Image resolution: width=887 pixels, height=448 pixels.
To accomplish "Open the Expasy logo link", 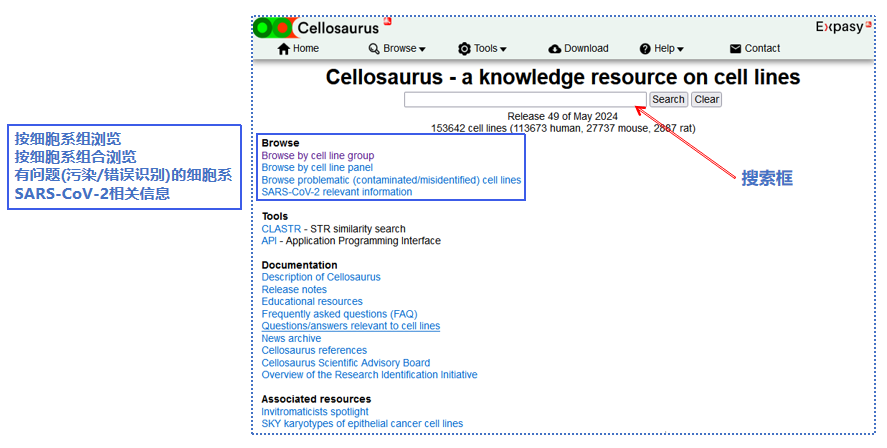I will point(838,27).
